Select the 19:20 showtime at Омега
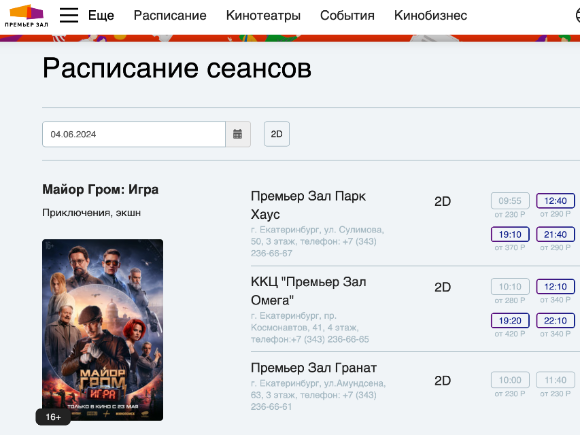580x435 pixels. (x=510, y=320)
